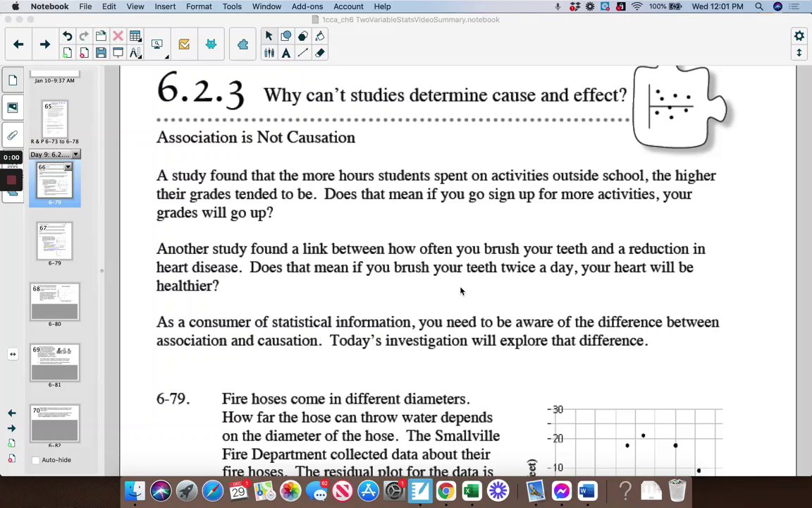This screenshot has width=812, height=508.
Task: Open the Help menu
Action: (x=382, y=6)
